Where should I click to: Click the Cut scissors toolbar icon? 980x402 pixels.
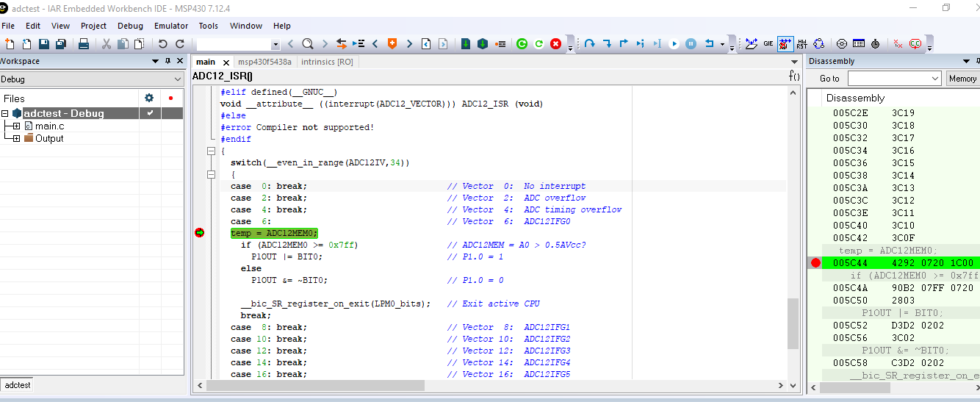(x=107, y=44)
